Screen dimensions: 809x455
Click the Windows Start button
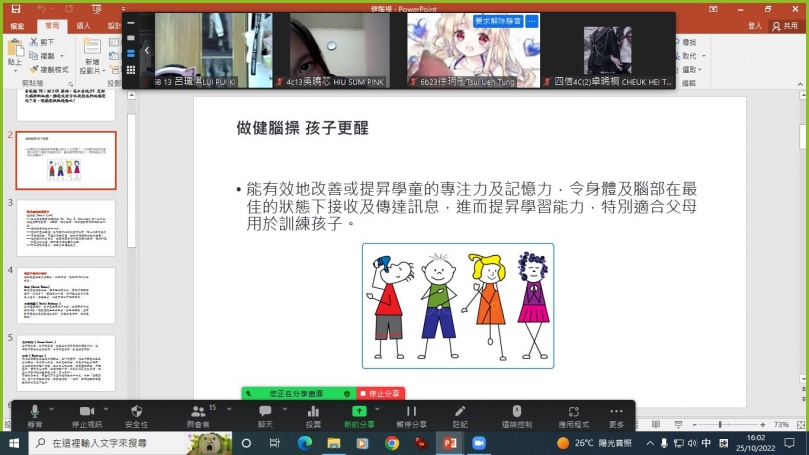pyautogui.click(x=14, y=443)
